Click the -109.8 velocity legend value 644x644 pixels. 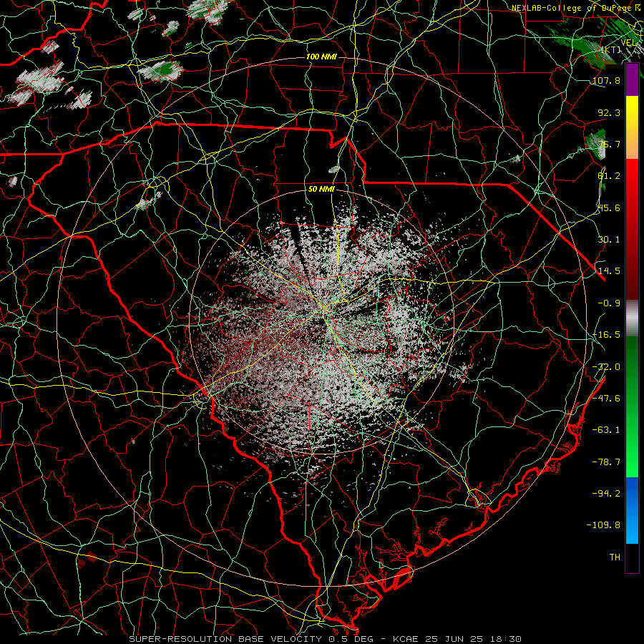[603, 525]
